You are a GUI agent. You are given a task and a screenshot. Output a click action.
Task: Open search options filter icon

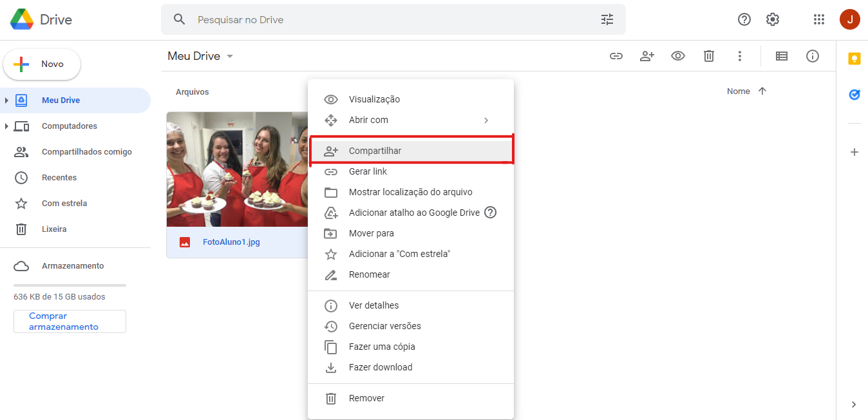coord(607,19)
